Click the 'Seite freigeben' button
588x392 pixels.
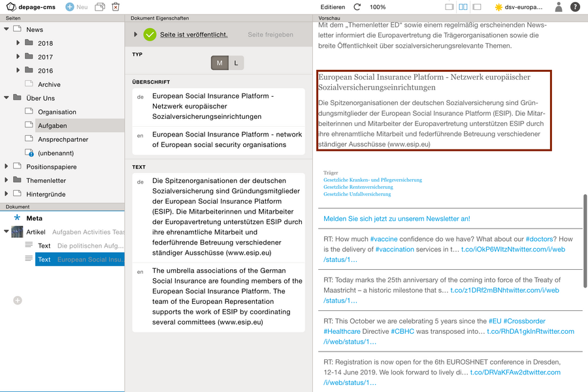point(270,35)
